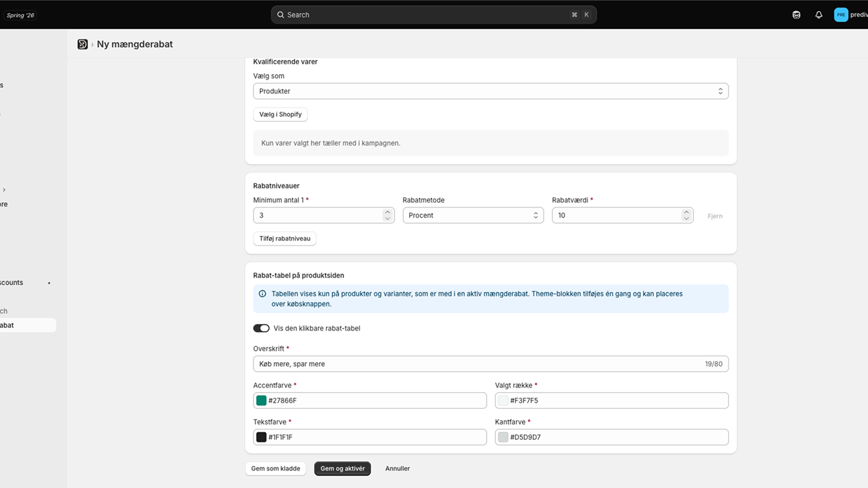Toggle 'Vis den klikbare rabat-tabel' switch
Viewport: 868px width, 488px height.
pyautogui.click(x=261, y=328)
